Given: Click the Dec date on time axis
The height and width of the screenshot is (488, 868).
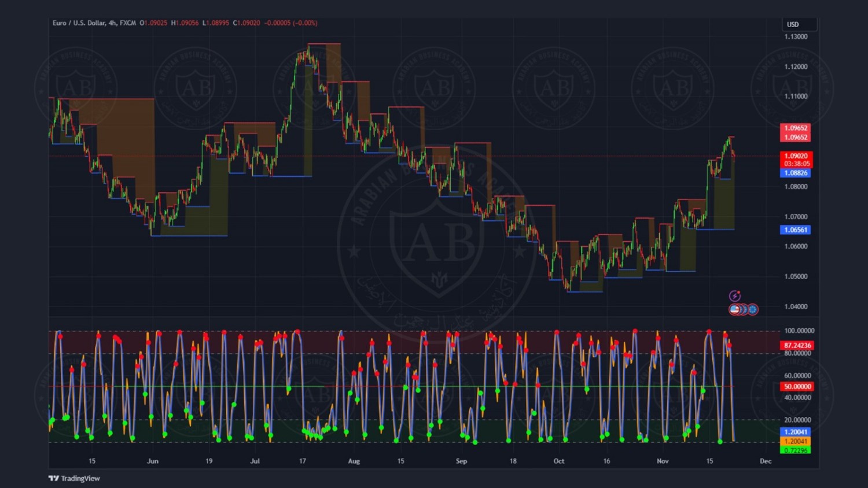Looking at the screenshot, I should pyautogui.click(x=766, y=461).
